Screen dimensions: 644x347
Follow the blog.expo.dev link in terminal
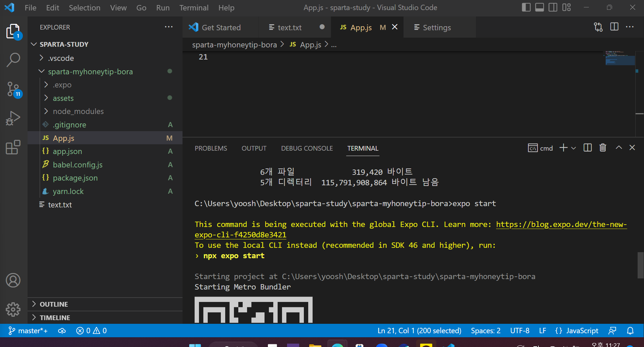pos(561,224)
